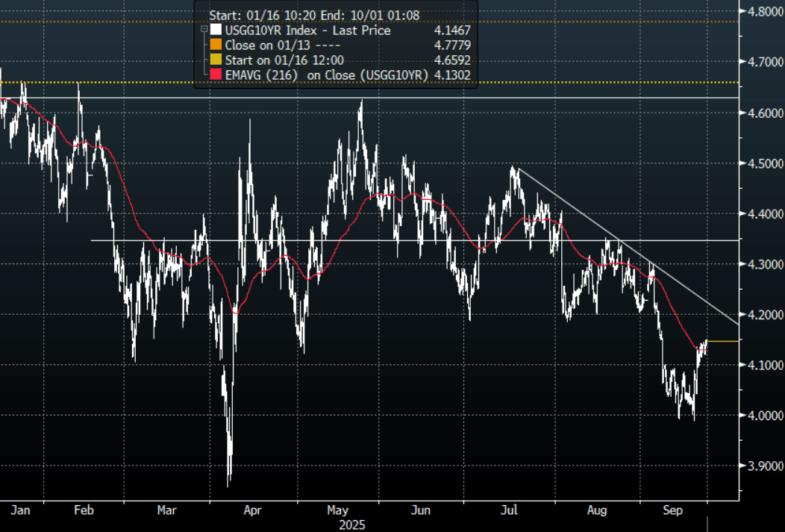Collapse the USGG10YR Index legend tree
This screenshot has height=532, width=785.
tap(204, 31)
